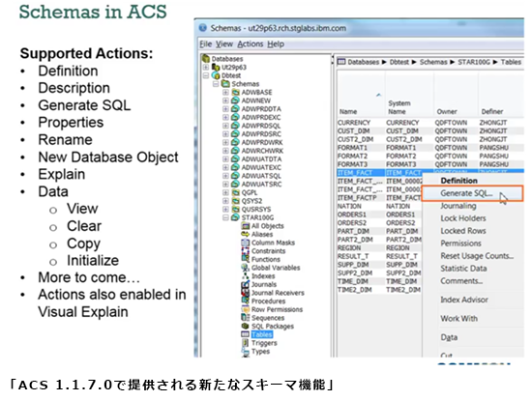Sort by the Owner column header
532x401 pixels.
447,111
